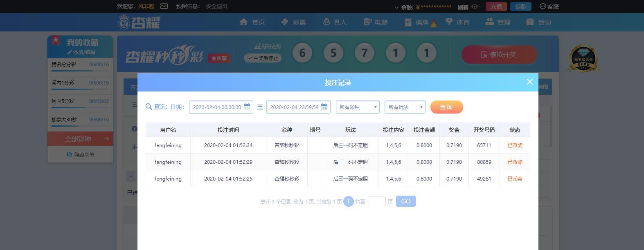Click the go-to-page number input
Screen dimensions: 644x250
pyautogui.click(x=377, y=201)
